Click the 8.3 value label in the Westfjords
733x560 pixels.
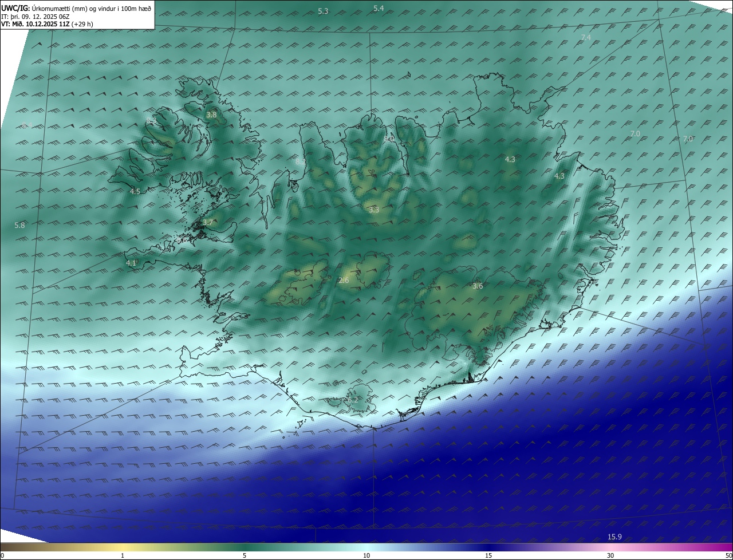(x=150, y=120)
